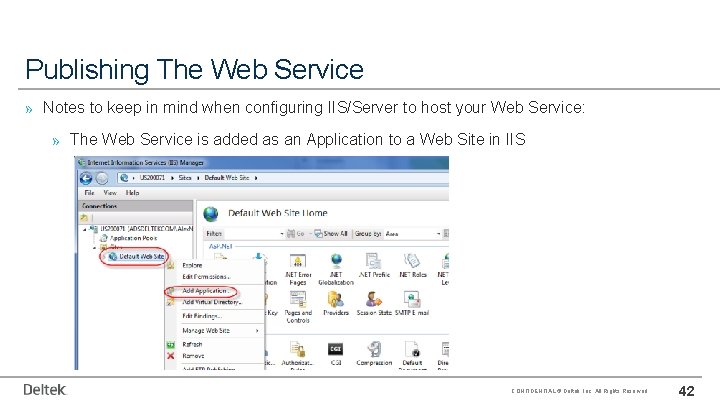Click the globe icon beside Default Web Site Home

pyautogui.click(x=211, y=214)
